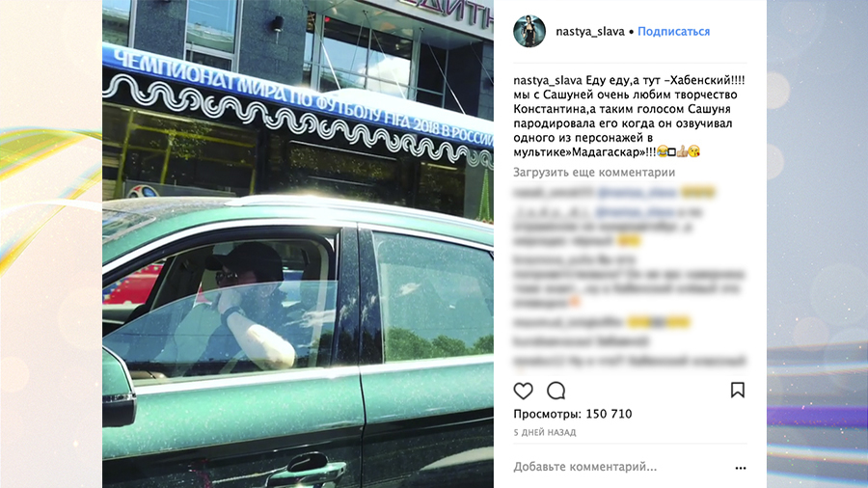Click into the Добавьте комментарий field
The width and height of the screenshot is (868, 488).
(620, 467)
